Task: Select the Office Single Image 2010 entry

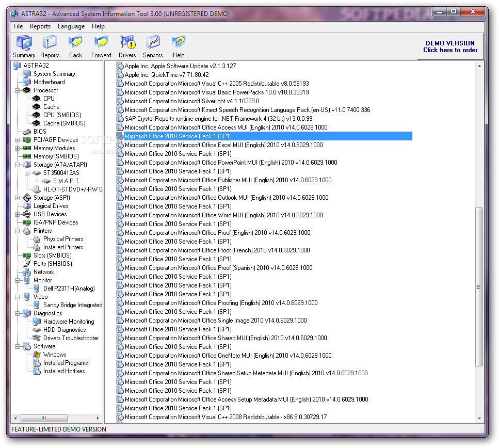Action: [216, 321]
